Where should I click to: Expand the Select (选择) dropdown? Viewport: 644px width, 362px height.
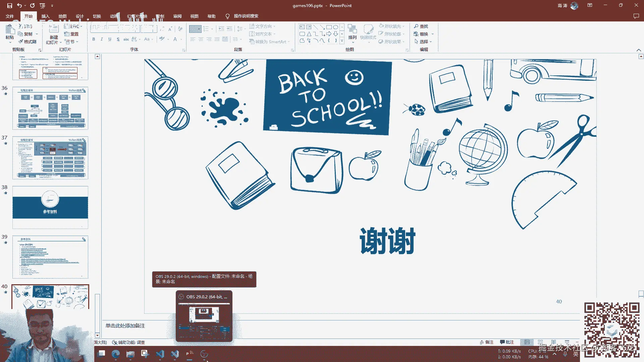coord(424,42)
